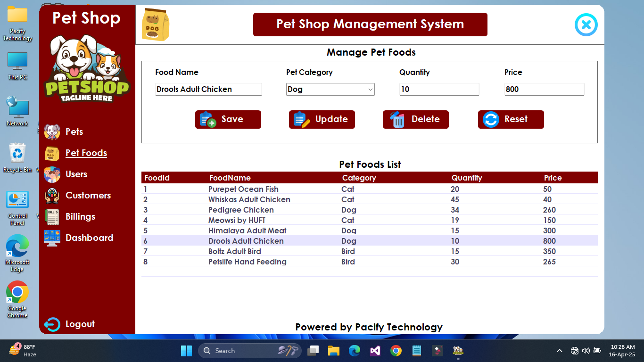Click the clipboard-plus icon on Save
Image resolution: width=644 pixels, height=362 pixels.
coord(208,120)
